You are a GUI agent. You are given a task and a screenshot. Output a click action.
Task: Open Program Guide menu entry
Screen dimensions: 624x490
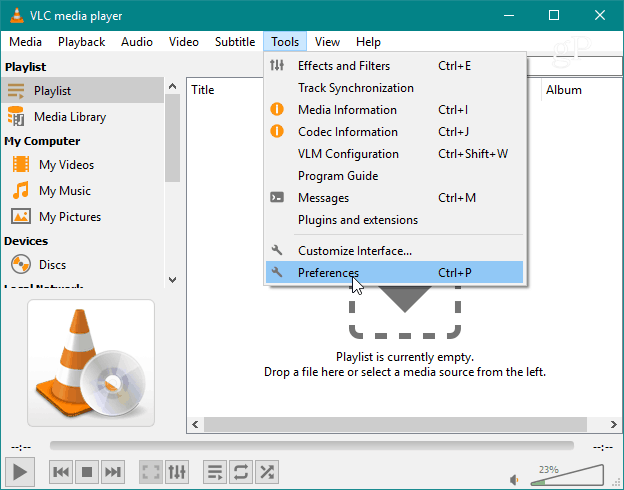[x=394, y=176]
